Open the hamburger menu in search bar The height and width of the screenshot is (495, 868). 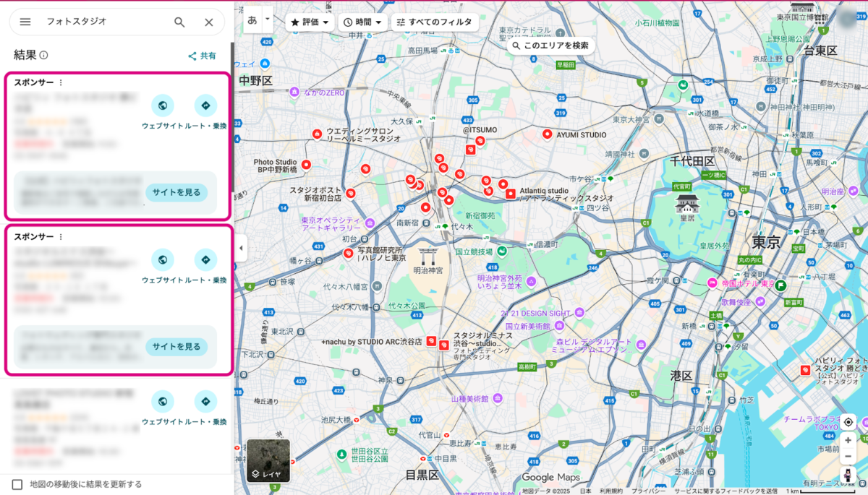pos(25,22)
